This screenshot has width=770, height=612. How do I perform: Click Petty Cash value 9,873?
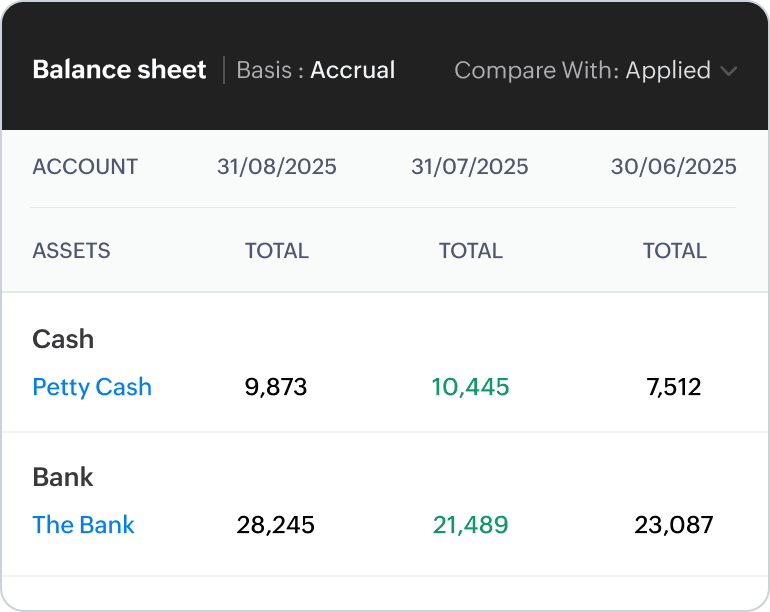click(276, 387)
